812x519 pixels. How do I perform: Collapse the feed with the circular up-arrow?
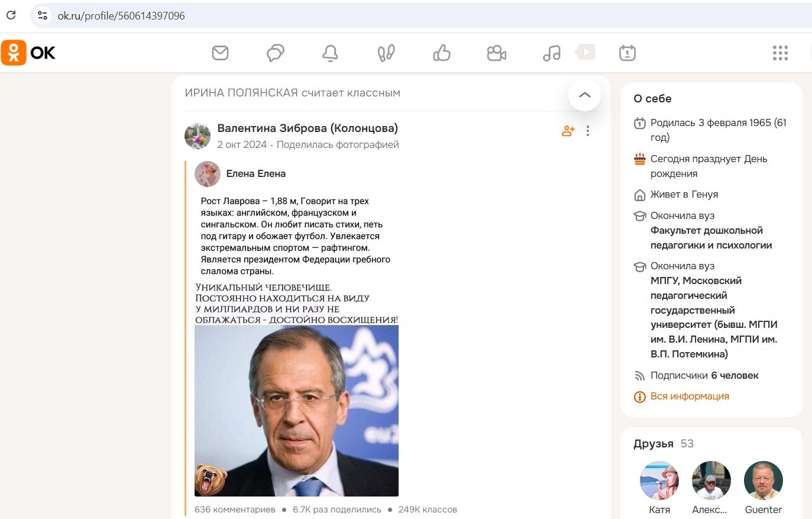click(584, 95)
